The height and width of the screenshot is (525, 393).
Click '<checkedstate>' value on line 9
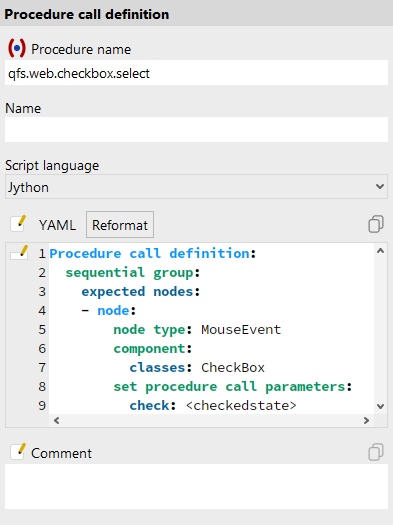(x=241, y=406)
